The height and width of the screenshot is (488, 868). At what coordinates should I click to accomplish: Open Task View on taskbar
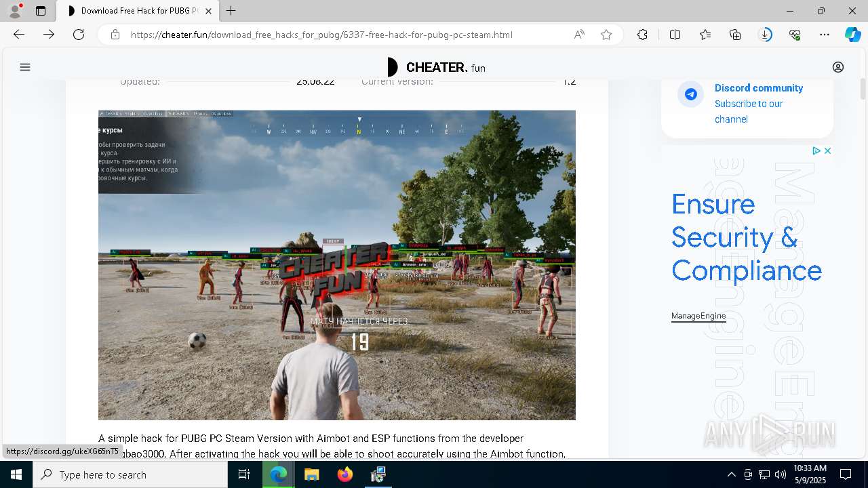click(244, 474)
